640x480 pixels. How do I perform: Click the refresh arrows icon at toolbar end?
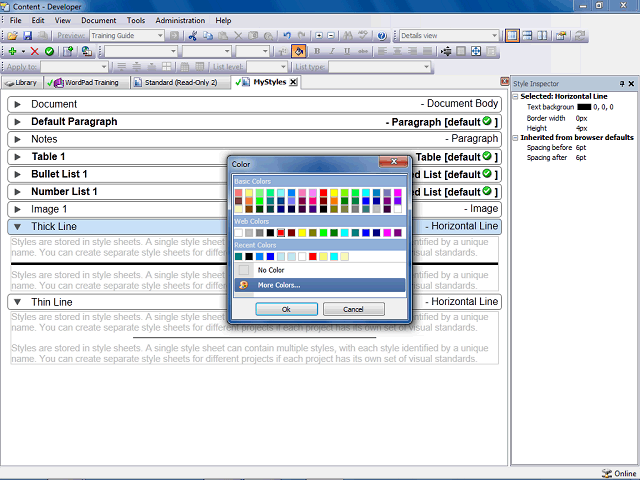tap(580, 36)
